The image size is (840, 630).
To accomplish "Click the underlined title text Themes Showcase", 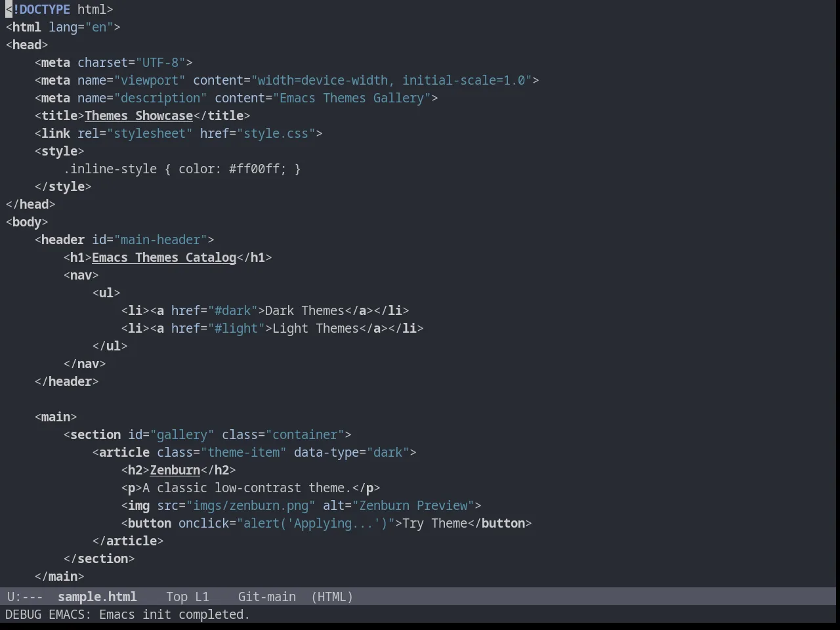I will (138, 115).
